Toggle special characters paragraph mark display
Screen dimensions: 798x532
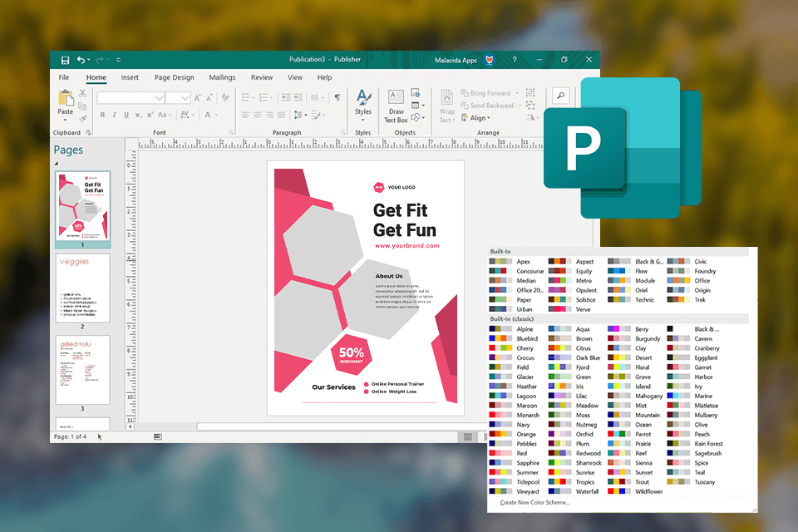(x=337, y=97)
